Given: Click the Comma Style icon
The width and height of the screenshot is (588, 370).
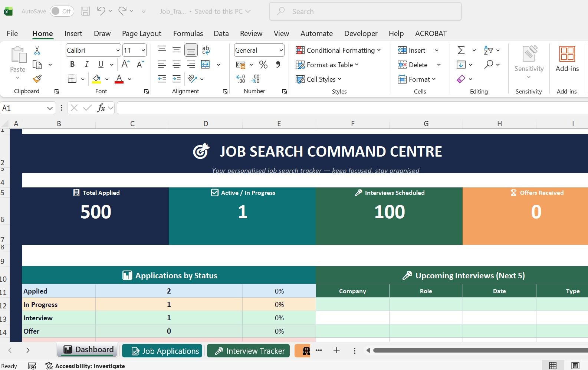Looking at the screenshot, I should point(278,65).
